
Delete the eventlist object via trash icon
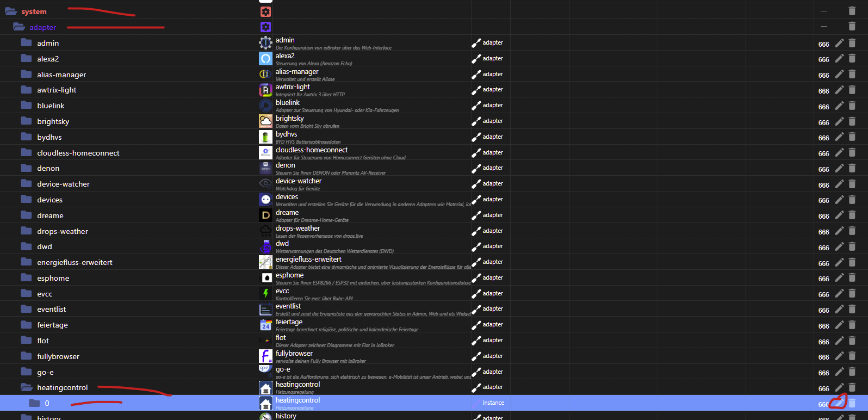[x=852, y=308]
